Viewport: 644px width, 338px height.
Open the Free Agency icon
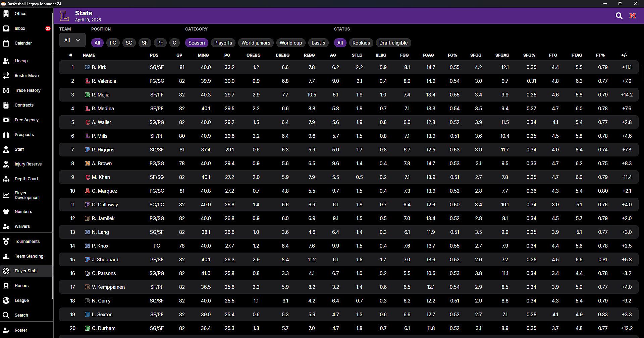coord(6,120)
